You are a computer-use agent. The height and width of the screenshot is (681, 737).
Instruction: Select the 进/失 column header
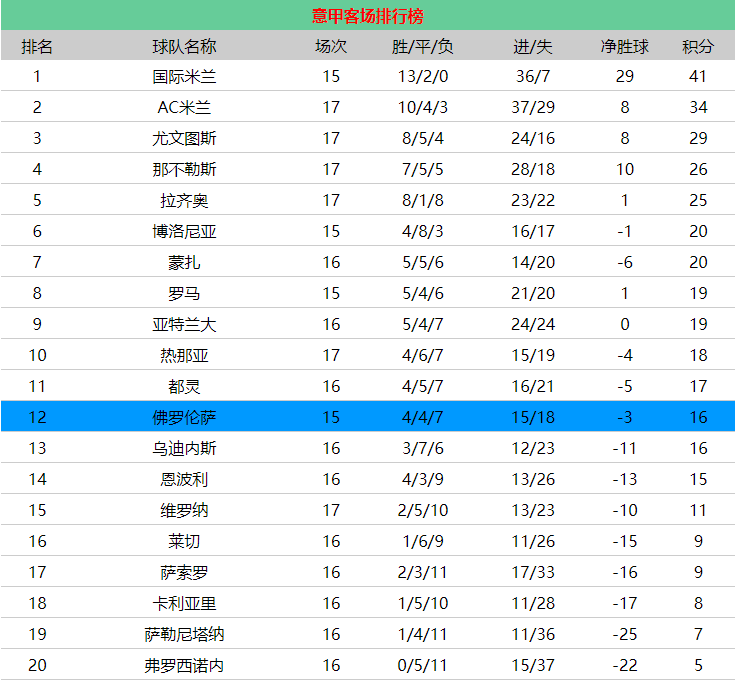(x=532, y=47)
